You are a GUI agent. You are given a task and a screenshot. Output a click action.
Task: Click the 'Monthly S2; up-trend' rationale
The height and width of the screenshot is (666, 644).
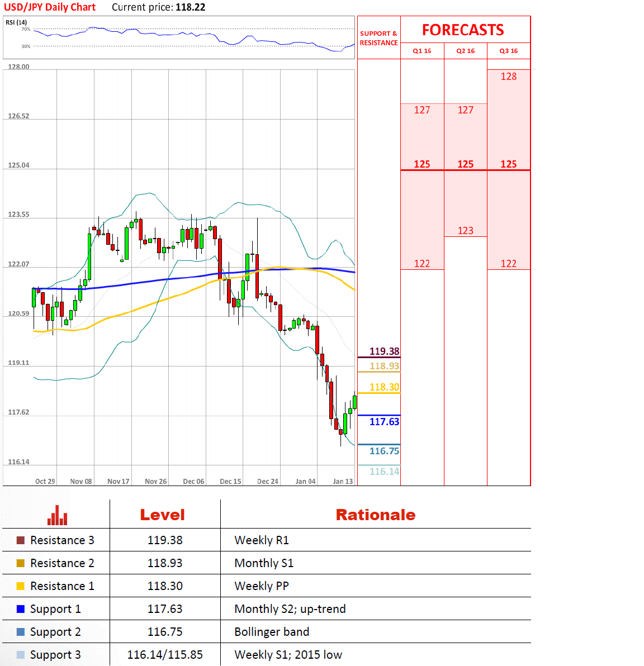pos(290,609)
